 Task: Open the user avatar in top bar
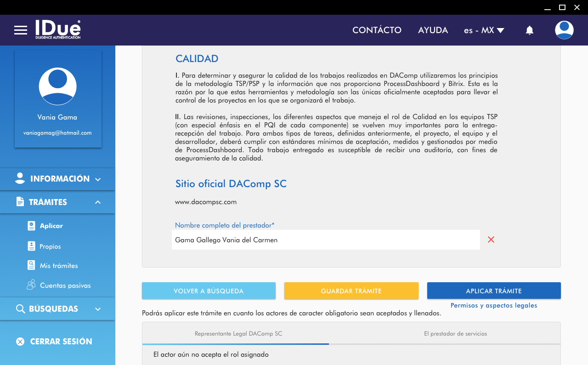click(x=564, y=30)
